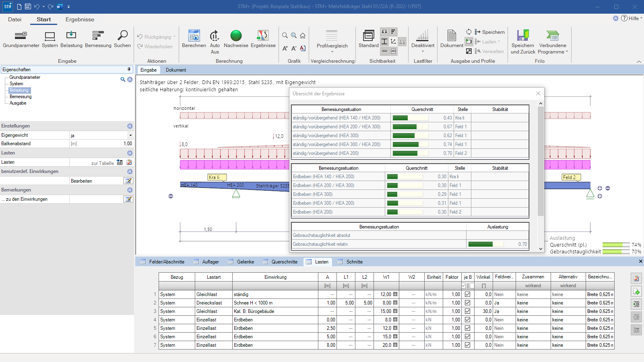644x362 pixels.
Task: Click Speichern und Zurück
Action: tap(523, 42)
